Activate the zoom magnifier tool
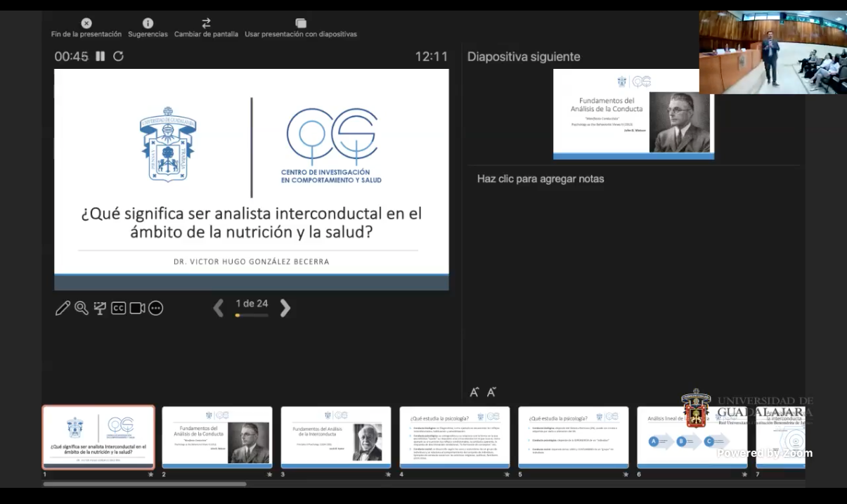Viewport: 847px width, 504px height. [82, 308]
